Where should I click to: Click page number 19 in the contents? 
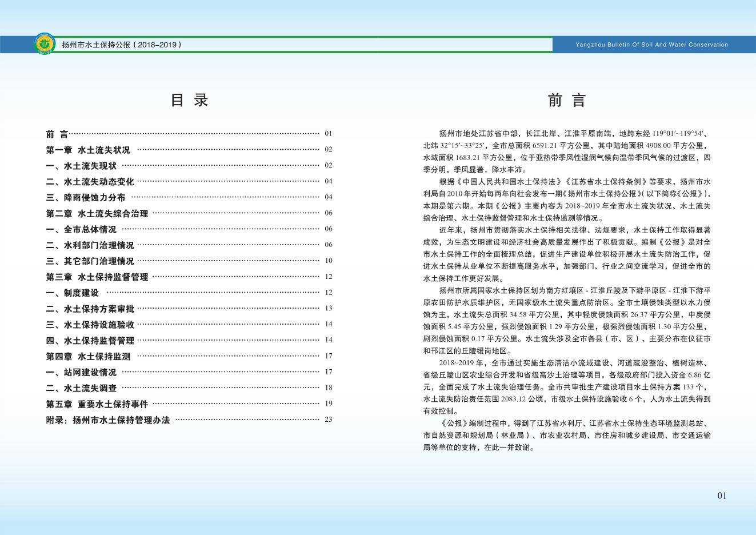point(328,404)
